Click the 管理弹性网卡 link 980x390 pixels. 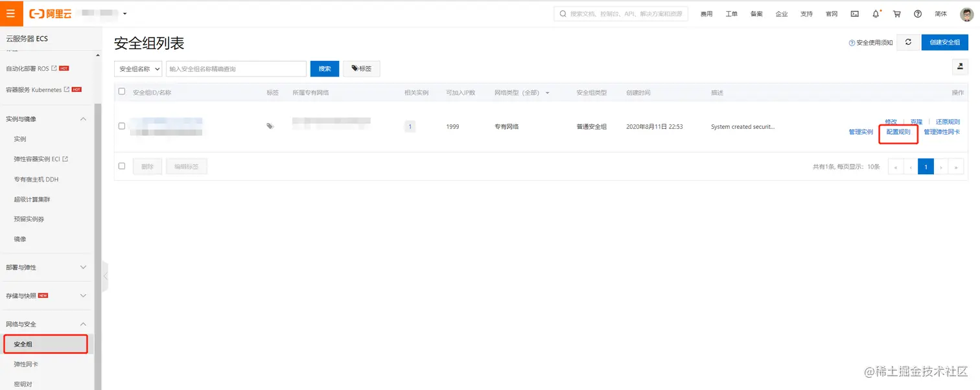[x=942, y=132]
